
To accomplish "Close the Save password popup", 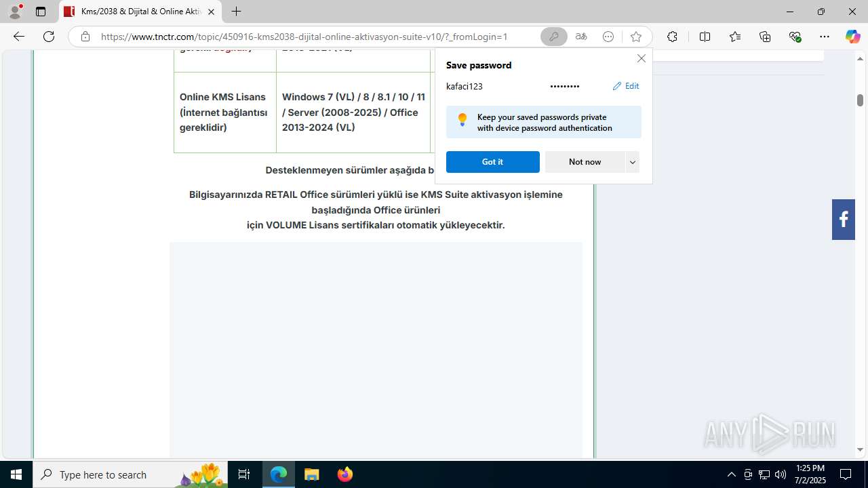I will 642,58.
